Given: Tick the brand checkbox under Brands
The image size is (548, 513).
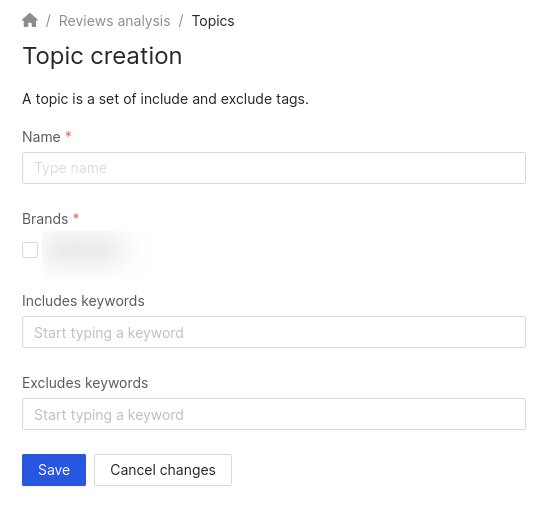Looking at the screenshot, I should coord(30,250).
